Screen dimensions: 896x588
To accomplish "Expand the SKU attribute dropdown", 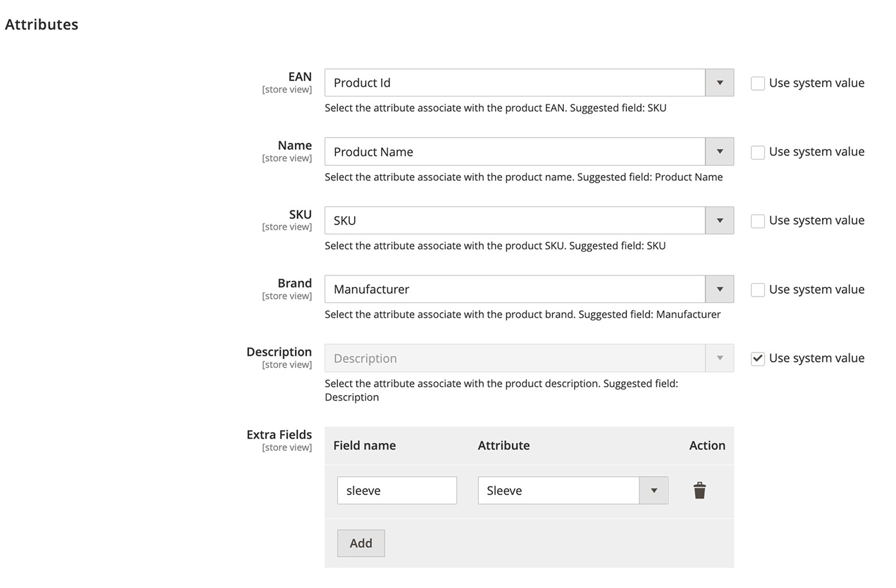I will (529, 221).
